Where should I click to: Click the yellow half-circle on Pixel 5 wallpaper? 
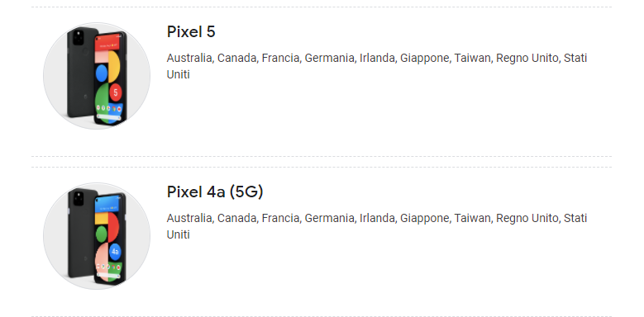(x=114, y=67)
